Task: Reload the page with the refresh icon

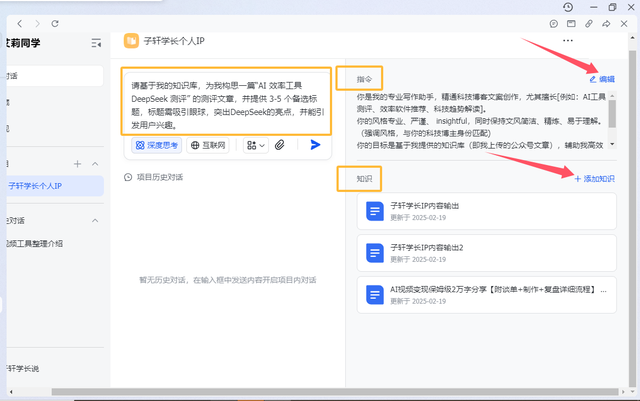Action: (x=55, y=24)
